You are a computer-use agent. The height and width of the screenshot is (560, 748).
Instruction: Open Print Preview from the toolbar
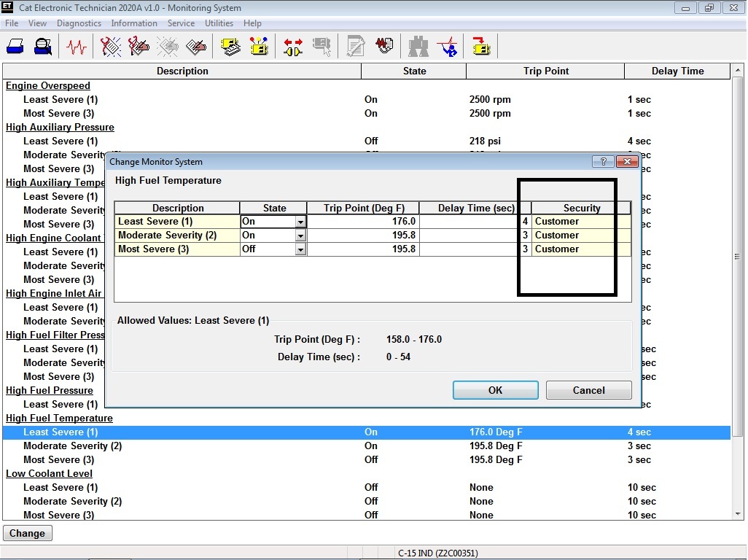pos(43,47)
